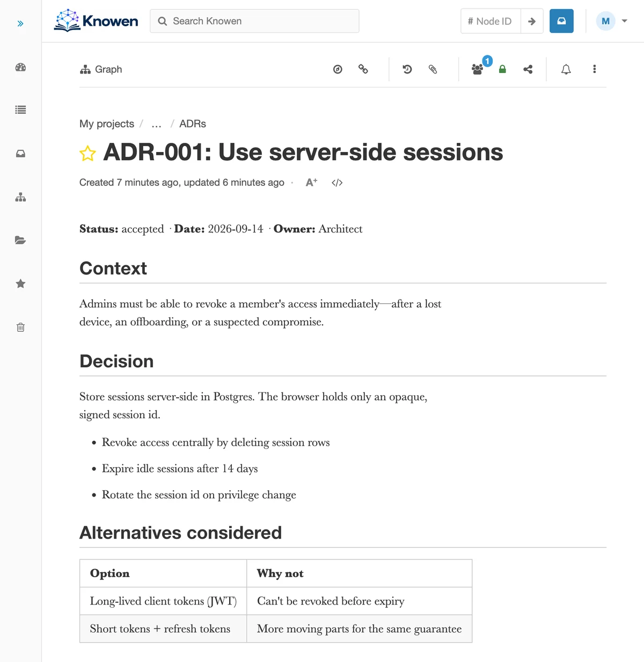Click 'Rotate the session id' bullet
Image resolution: width=644 pixels, height=662 pixels.
click(x=199, y=495)
